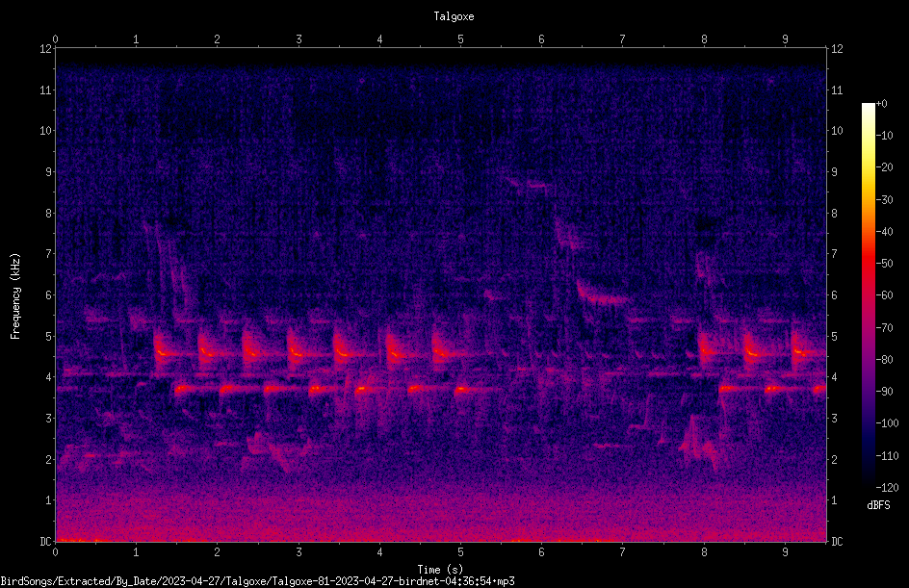Screen dimensions: 909x588
Task: Click the DC label on the right axis
Action: point(837,541)
